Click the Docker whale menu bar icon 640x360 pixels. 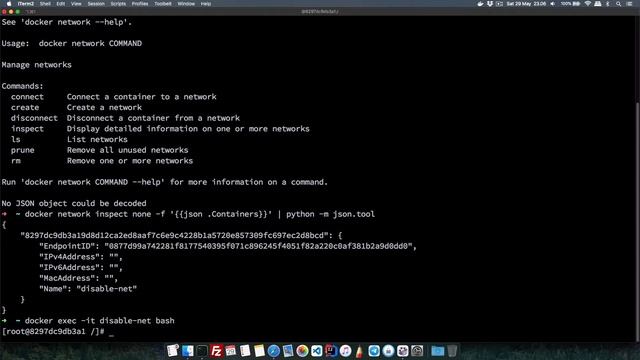click(x=480, y=4)
